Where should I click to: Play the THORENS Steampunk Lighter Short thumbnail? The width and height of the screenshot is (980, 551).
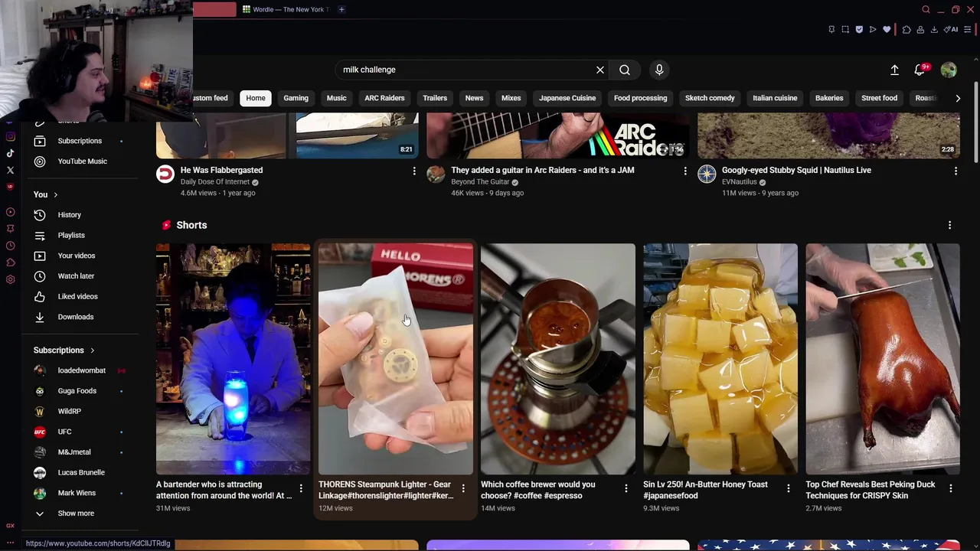point(395,359)
